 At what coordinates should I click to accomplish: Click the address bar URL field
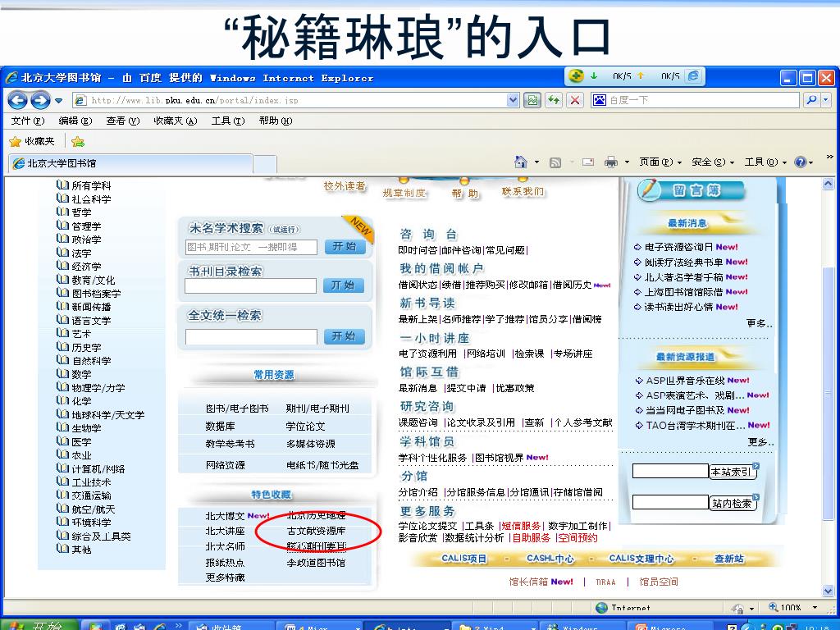[x=296, y=100]
